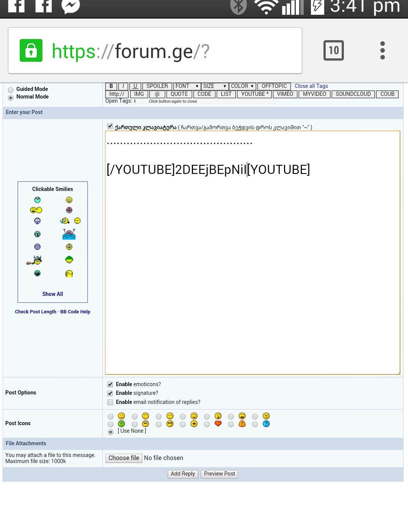This screenshot has height=532, width=408.
Task: Insert the pink round smiley
Action: tap(69, 210)
